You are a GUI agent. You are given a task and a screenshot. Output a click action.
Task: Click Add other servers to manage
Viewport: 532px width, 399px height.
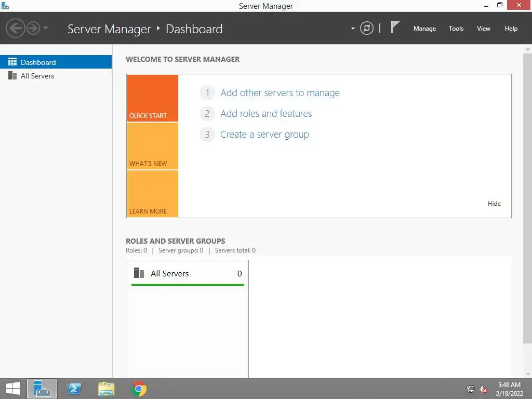pos(280,92)
